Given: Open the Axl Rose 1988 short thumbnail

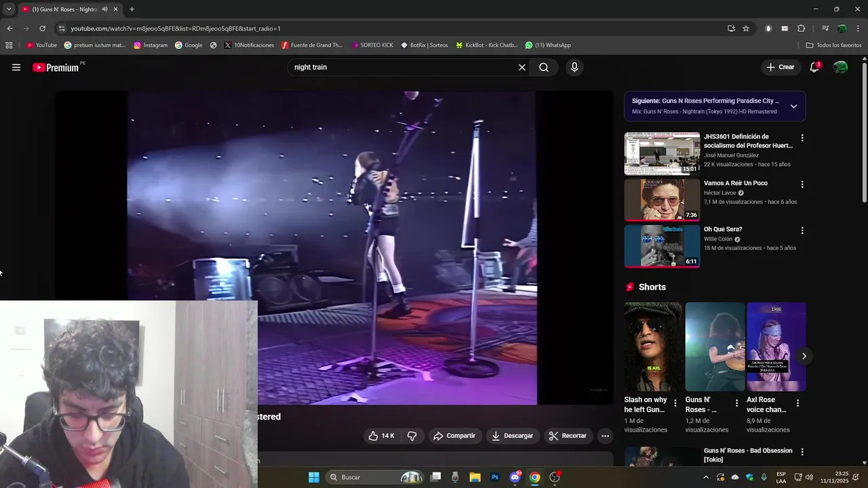Looking at the screenshot, I should coord(776,346).
